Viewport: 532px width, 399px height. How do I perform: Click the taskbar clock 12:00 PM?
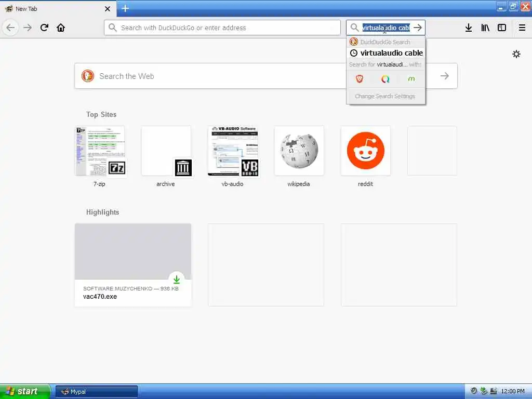[x=513, y=392]
